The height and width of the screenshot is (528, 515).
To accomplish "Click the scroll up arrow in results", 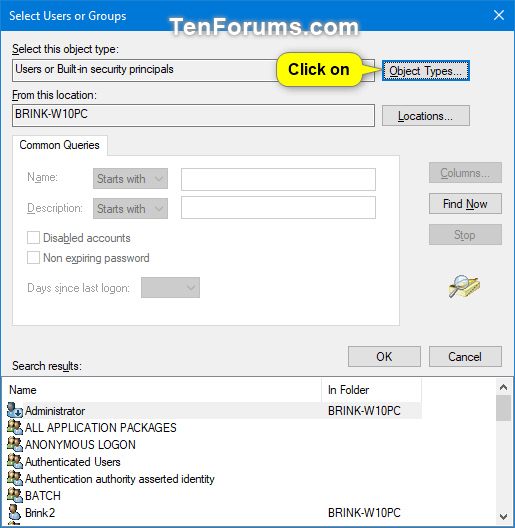I will [504, 387].
